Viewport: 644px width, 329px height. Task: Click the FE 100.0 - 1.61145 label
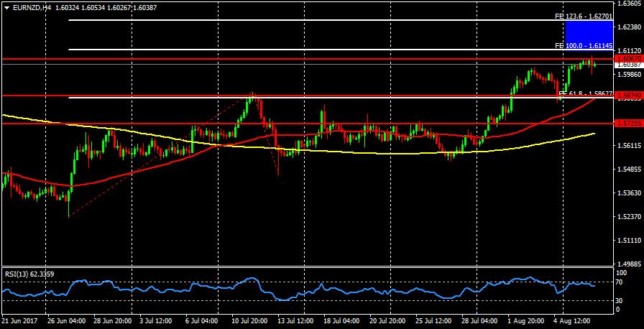pos(583,45)
